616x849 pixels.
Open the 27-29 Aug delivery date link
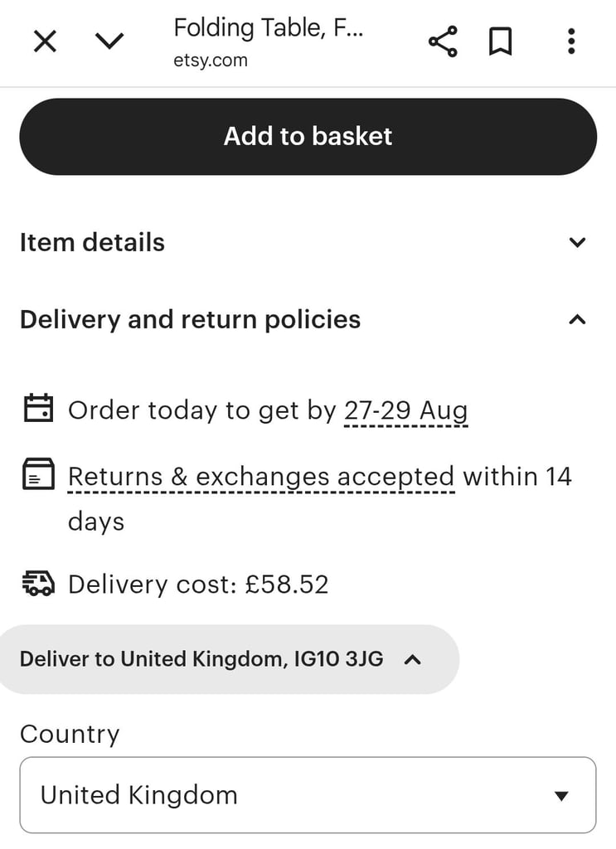pyautogui.click(x=406, y=411)
